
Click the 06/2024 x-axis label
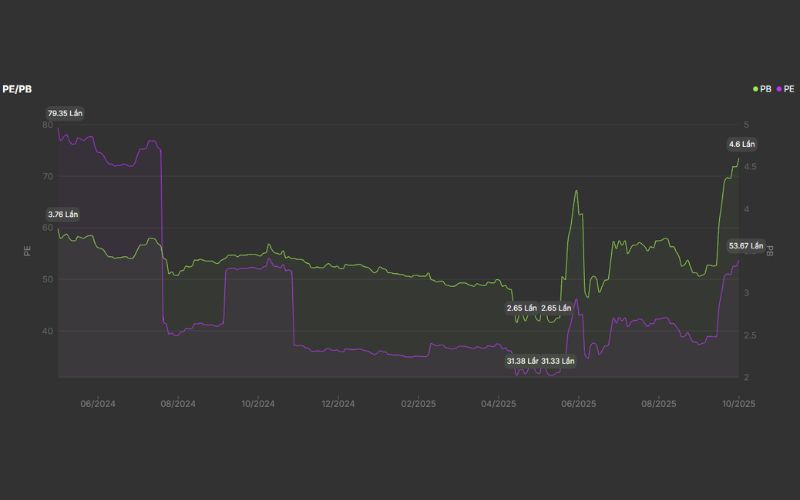pos(98,404)
